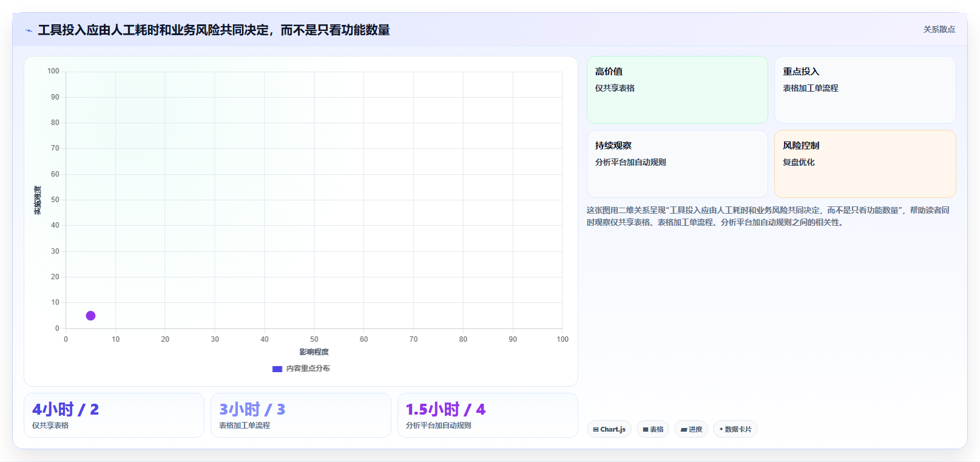The image size is (980, 462).
Task: Click the 表格加工单流程 caption under 3小时 / 3
Action: click(245, 426)
